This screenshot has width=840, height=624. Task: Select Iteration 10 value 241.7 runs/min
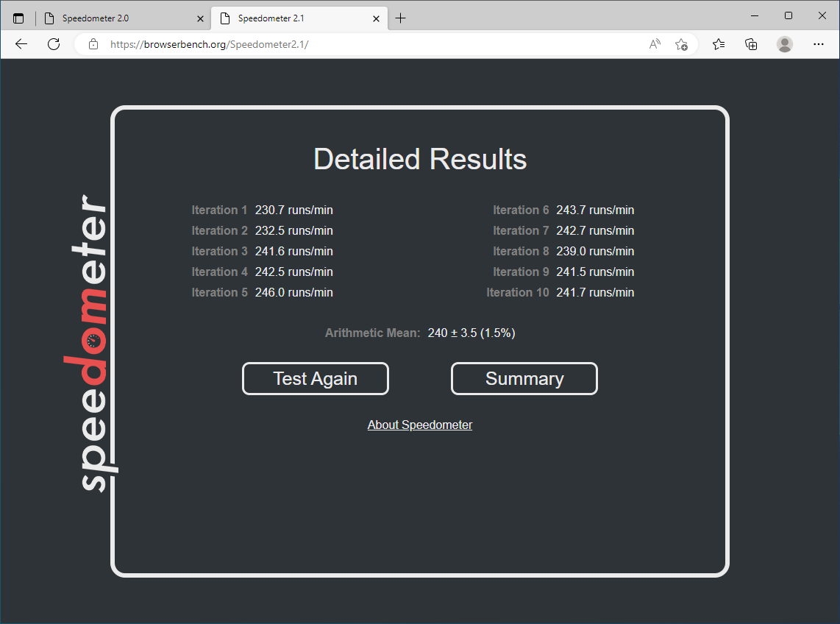tap(595, 292)
